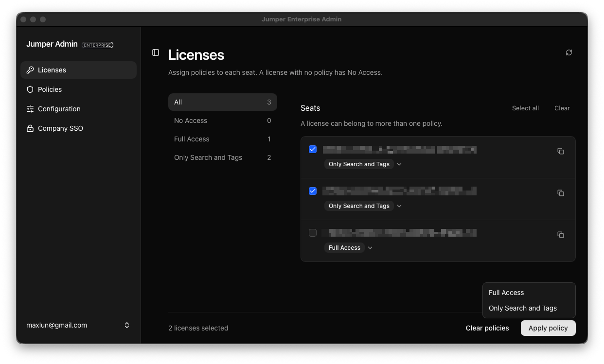Open the Policies section in the sidebar
The image size is (604, 364).
78,89
